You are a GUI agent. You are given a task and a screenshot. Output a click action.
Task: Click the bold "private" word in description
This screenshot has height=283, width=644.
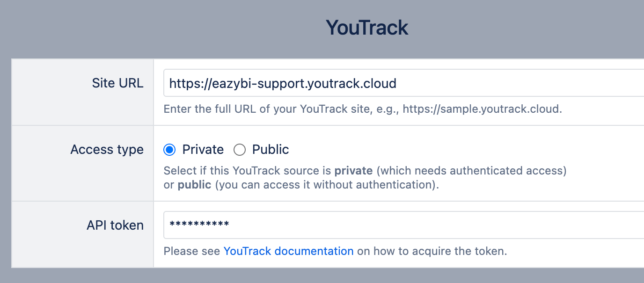tap(353, 171)
